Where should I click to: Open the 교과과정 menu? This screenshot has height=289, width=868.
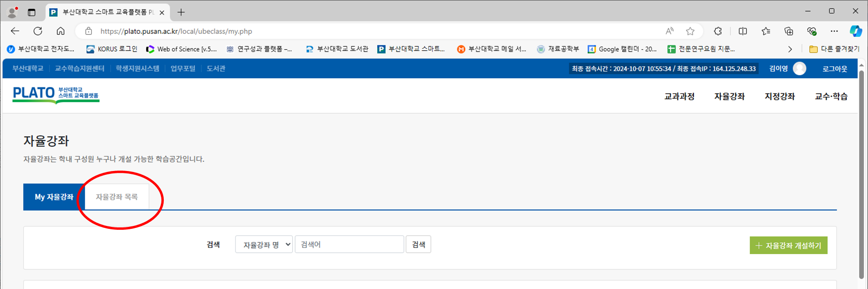(x=679, y=96)
